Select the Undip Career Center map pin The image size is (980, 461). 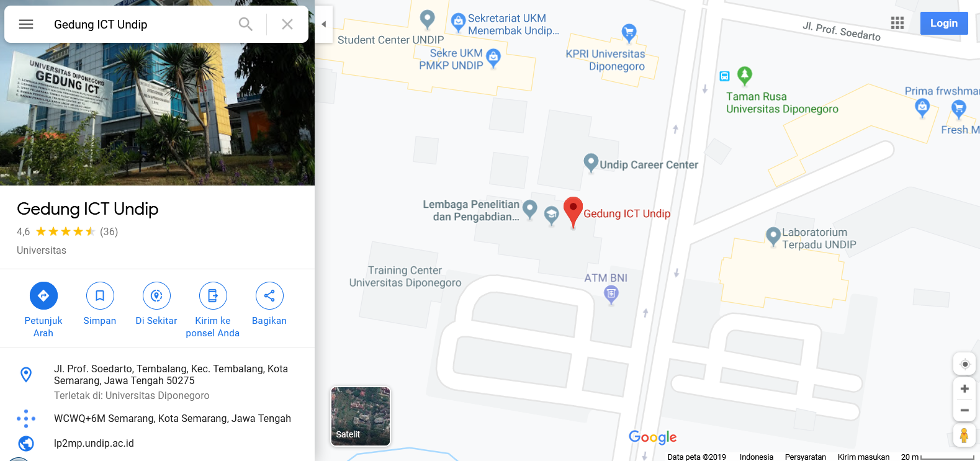[x=591, y=163]
